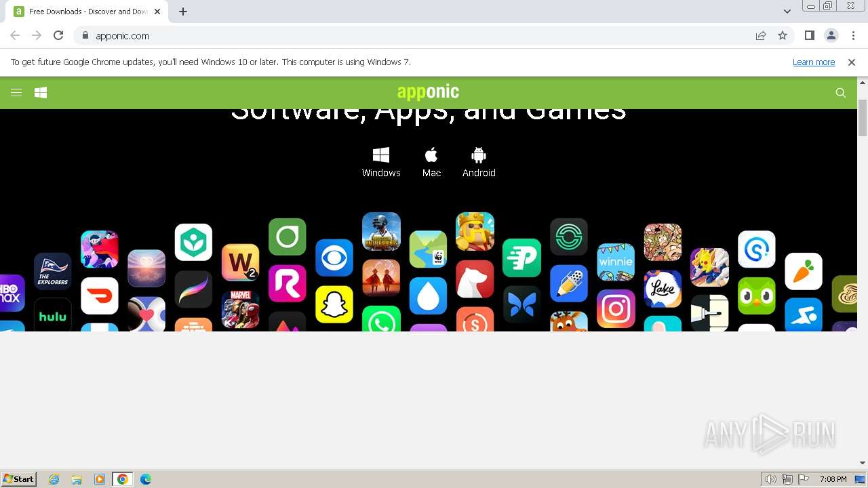868x488 pixels.
Task: Open the Procreate app icon
Action: click(193, 289)
